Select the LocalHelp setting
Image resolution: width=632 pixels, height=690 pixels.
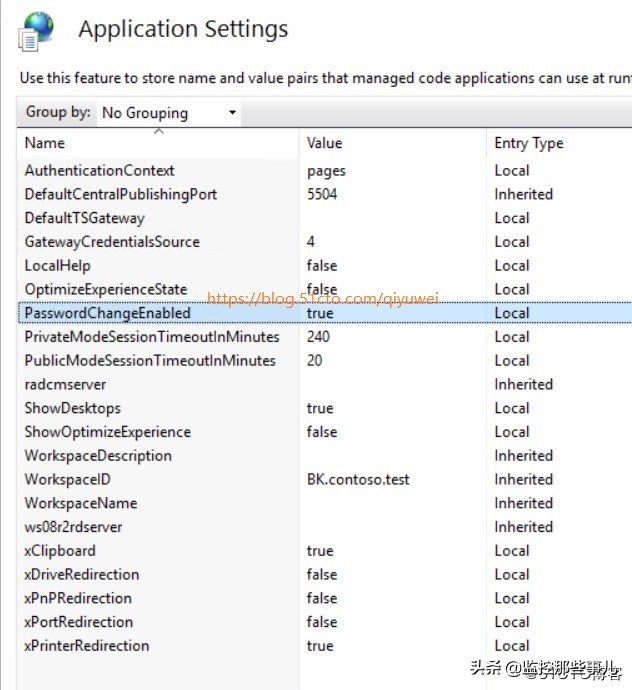click(x=325, y=266)
